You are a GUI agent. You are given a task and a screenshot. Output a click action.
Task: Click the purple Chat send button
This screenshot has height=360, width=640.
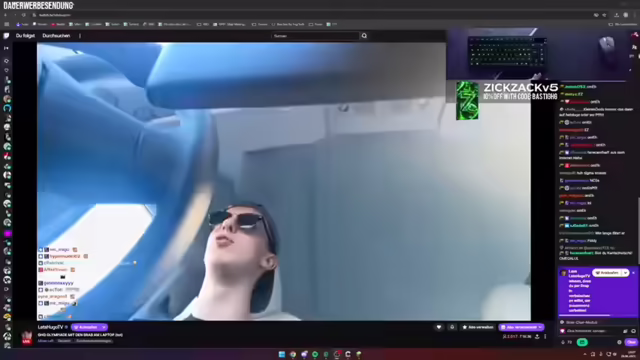[x=631, y=342]
